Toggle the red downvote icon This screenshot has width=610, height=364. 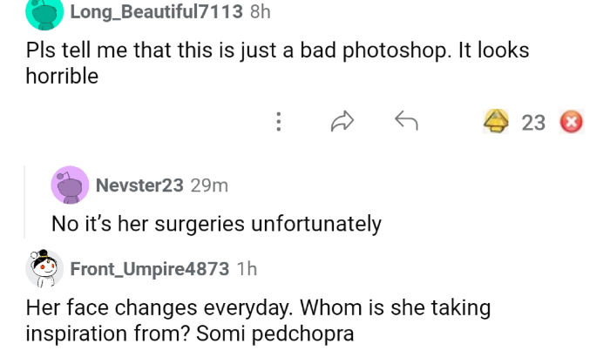click(x=570, y=122)
